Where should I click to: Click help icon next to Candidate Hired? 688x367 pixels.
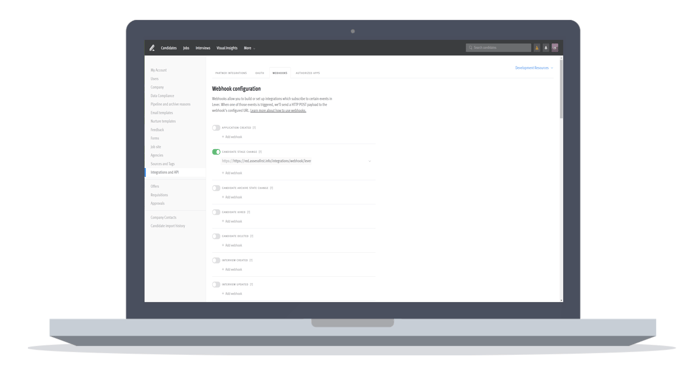click(x=249, y=212)
